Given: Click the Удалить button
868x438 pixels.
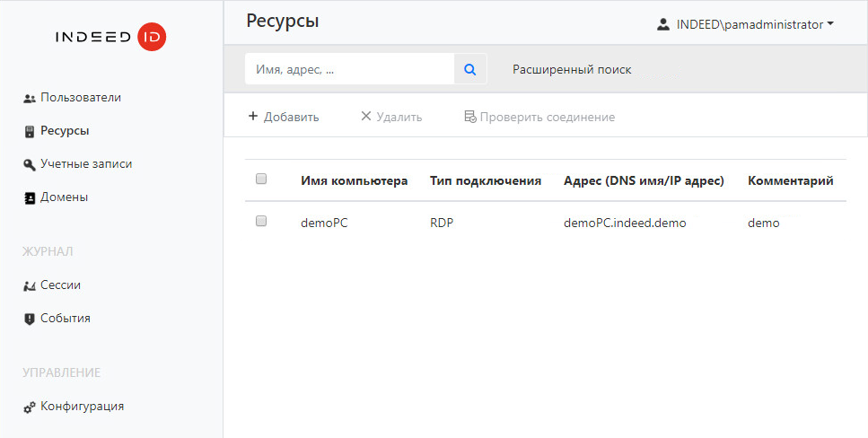Looking at the screenshot, I should click(390, 117).
